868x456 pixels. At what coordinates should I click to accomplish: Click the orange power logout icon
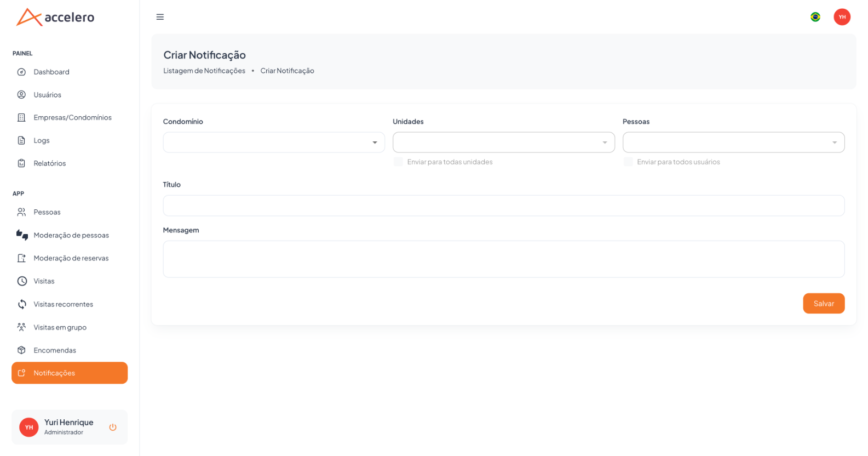[x=113, y=427]
